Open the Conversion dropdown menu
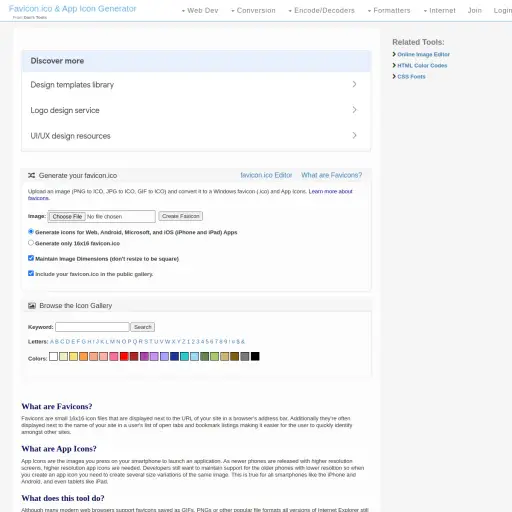512x512 pixels. click(x=253, y=11)
